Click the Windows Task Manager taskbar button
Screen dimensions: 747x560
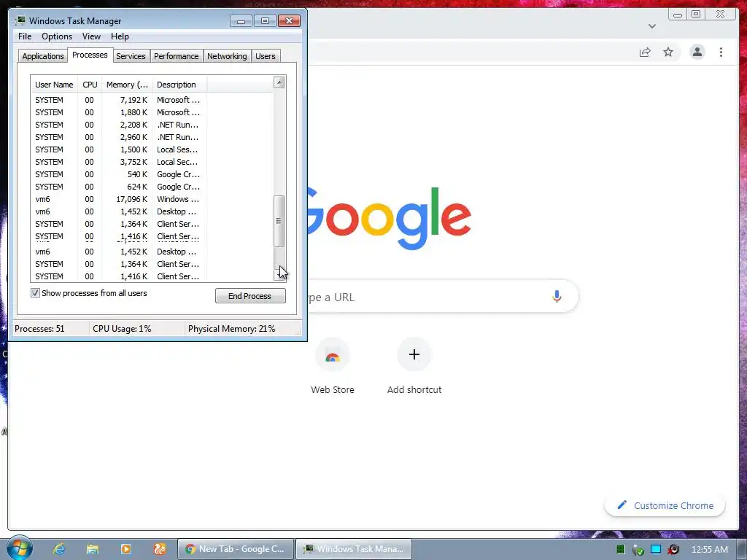coord(354,549)
